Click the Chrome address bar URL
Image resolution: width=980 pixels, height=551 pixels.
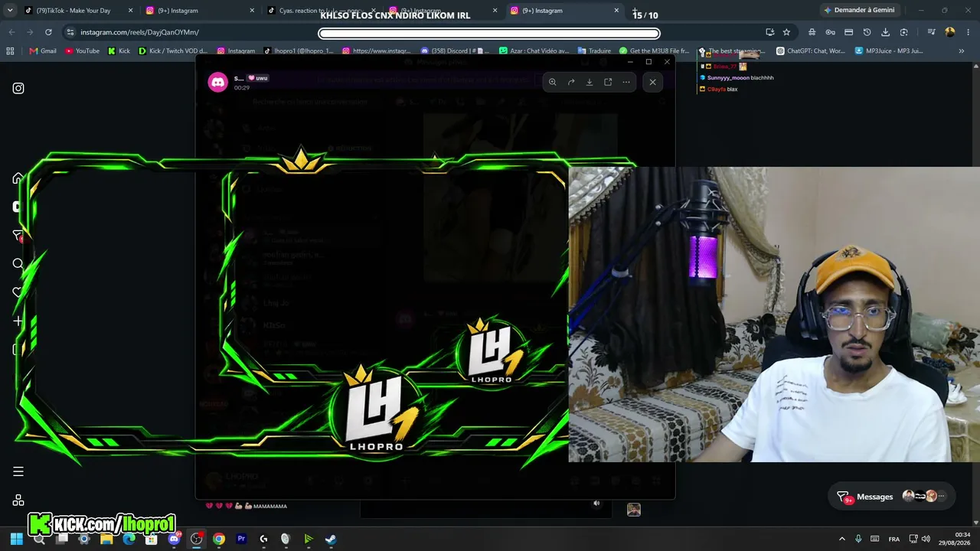coord(139,32)
